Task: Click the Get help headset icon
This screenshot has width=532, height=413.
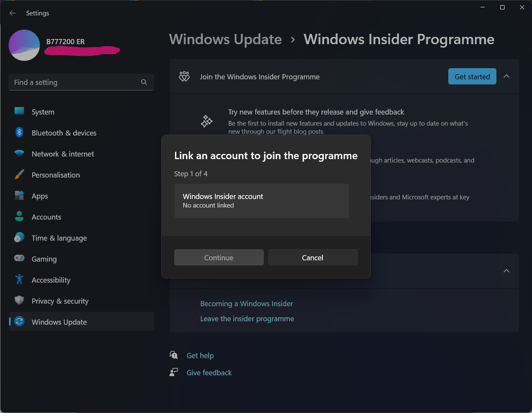Action: [x=174, y=355]
